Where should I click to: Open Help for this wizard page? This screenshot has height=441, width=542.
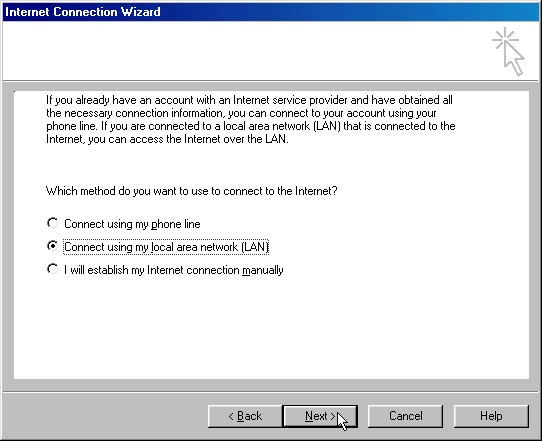(x=491, y=416)
